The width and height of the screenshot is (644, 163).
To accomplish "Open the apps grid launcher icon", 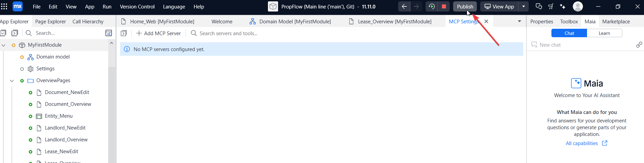I will point(4,6).
